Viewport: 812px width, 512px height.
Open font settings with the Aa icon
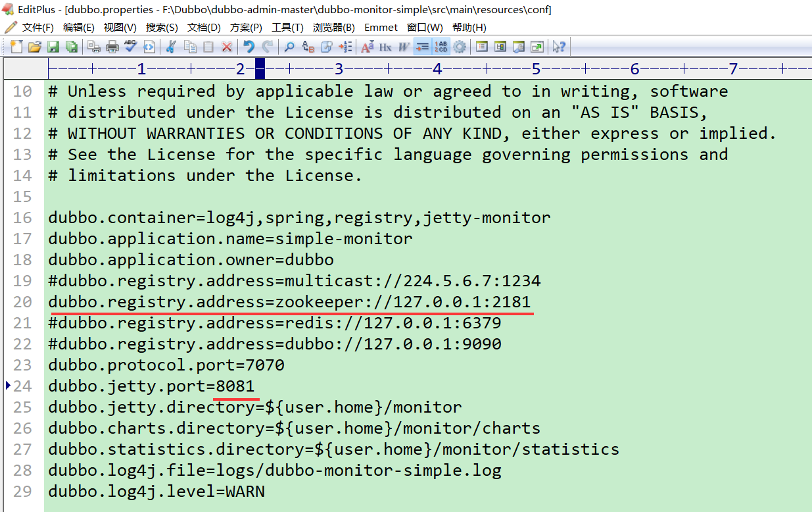click(368, 47)
